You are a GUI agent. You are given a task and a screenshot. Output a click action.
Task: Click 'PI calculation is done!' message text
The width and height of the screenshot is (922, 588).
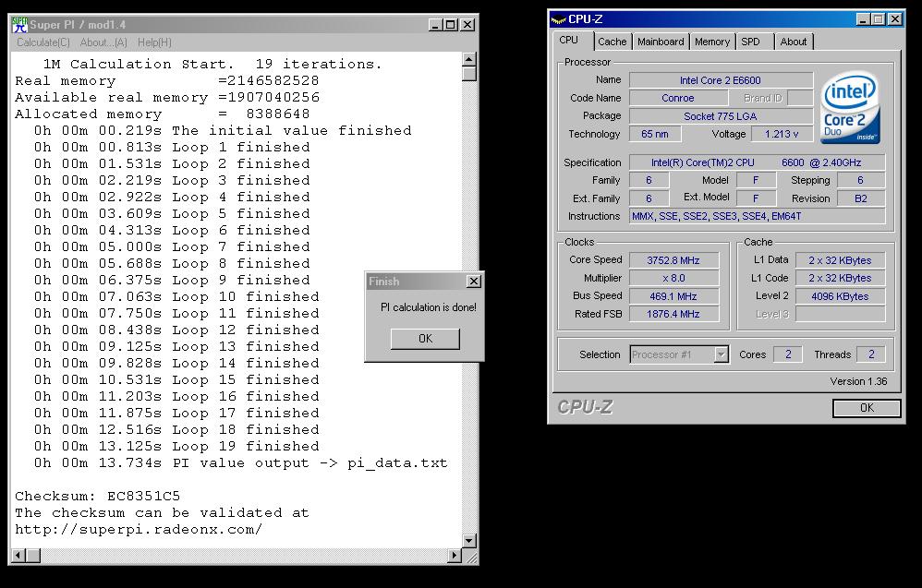(x=429, y=307)
